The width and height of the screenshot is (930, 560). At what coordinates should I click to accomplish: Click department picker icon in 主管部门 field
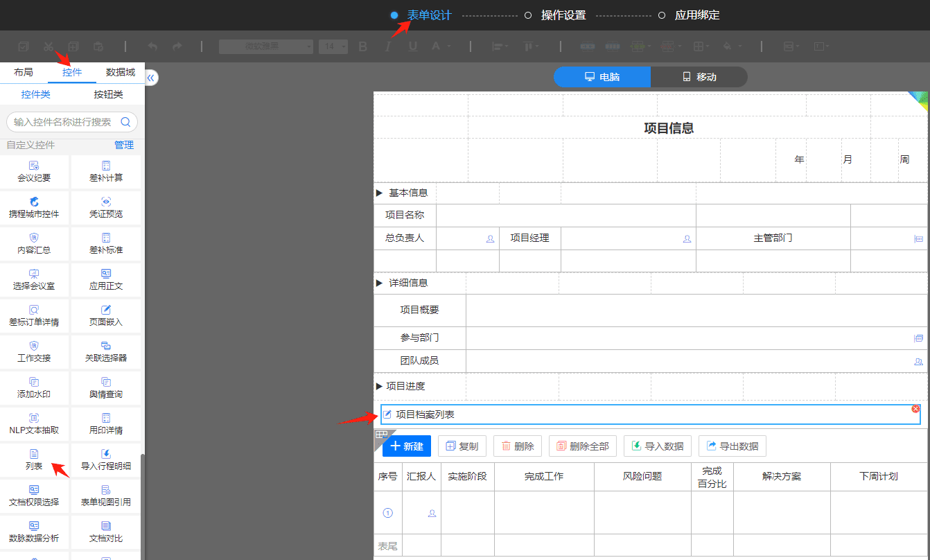tap(919, 238)
